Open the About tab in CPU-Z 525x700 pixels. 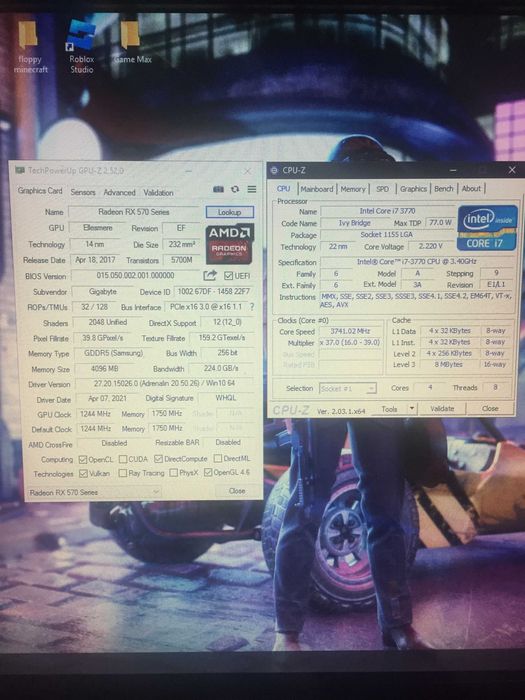tap(471, 189)
